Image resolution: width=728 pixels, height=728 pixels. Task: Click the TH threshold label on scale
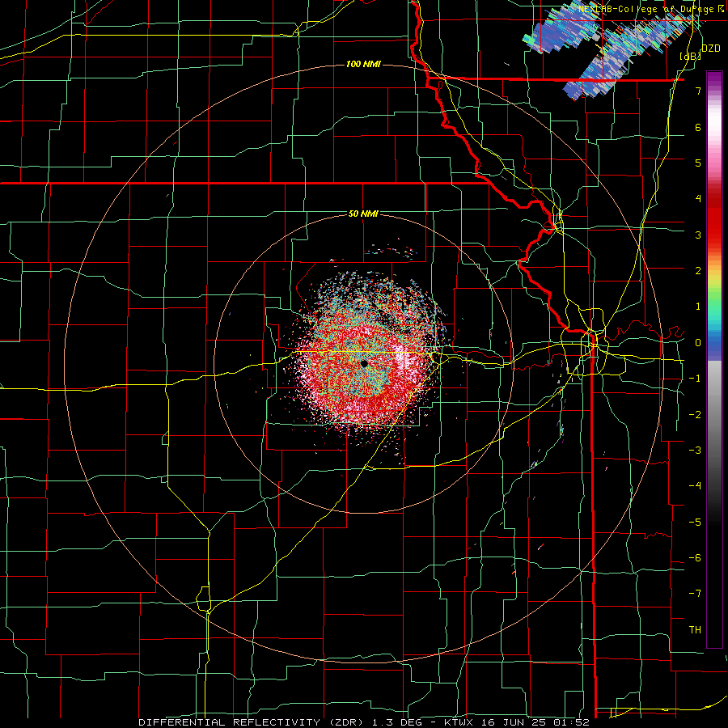[695, 630]
